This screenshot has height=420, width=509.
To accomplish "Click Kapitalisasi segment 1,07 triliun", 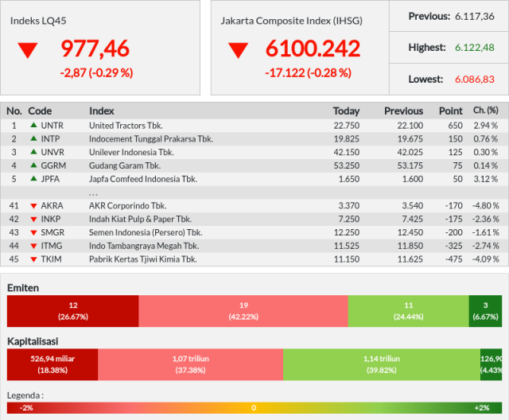I will click(x=190, y=364).
